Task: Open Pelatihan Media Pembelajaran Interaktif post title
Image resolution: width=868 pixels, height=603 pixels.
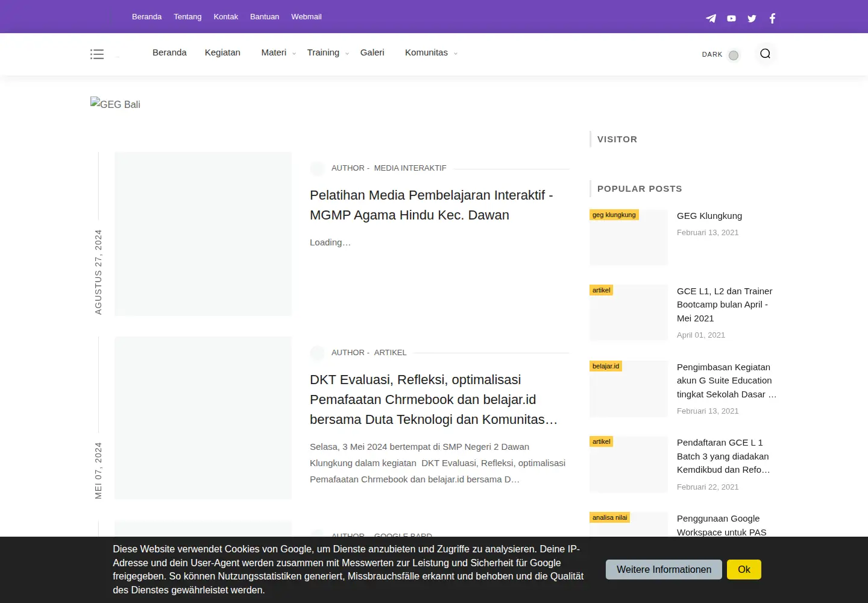Action: click(x=431, y=205)
